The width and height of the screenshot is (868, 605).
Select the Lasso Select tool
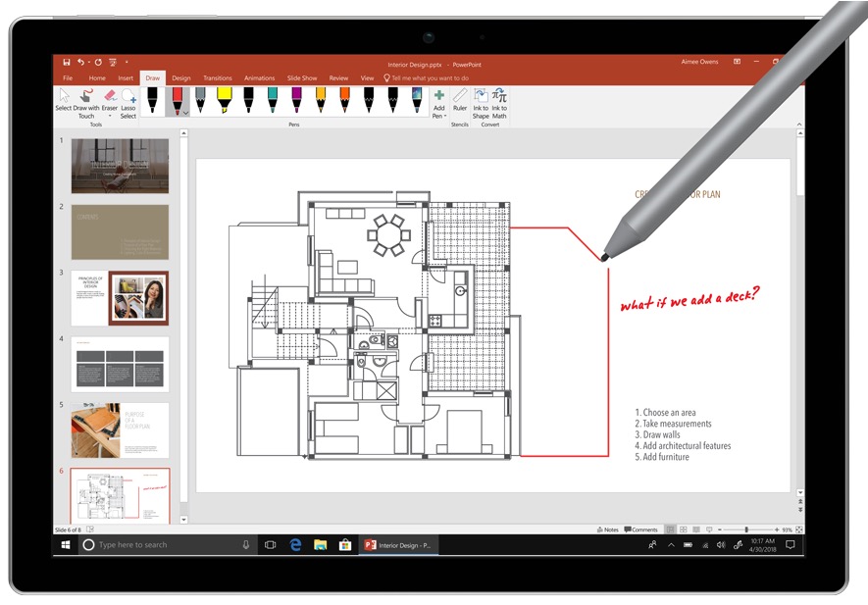click(128, 102)
